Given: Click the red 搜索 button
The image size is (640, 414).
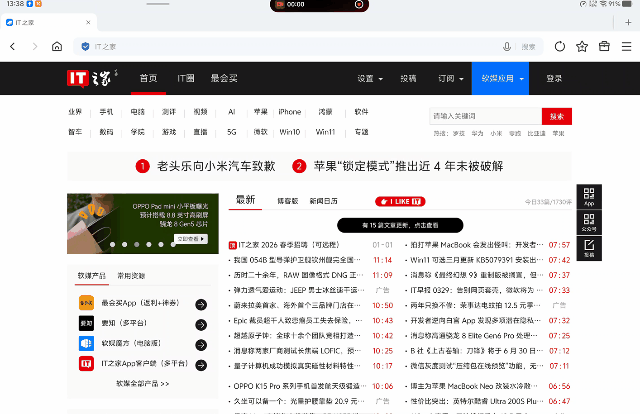Looking at the screenshot, I should click(556, 116).
